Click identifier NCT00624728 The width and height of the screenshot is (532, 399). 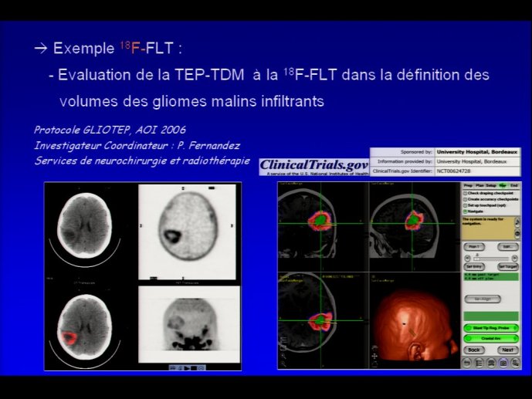coord(453,171)
